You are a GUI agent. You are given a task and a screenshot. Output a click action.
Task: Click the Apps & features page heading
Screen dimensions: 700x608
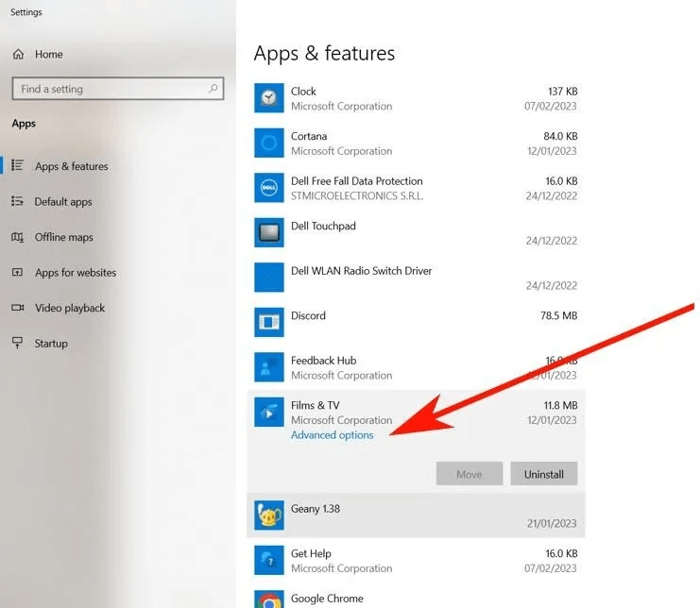(x=324, y=54)
